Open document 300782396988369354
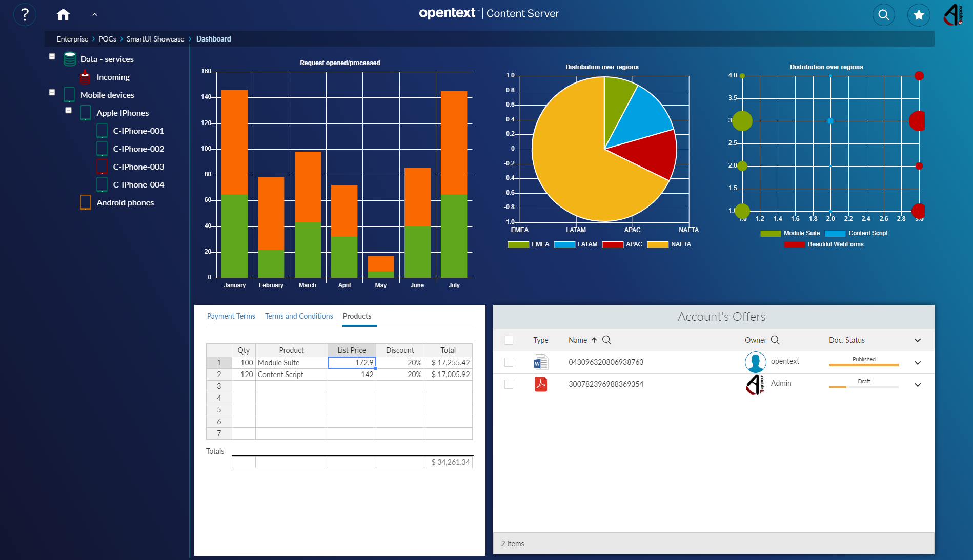This screenshot has height=560, width=973. click(x=605, y=384)
